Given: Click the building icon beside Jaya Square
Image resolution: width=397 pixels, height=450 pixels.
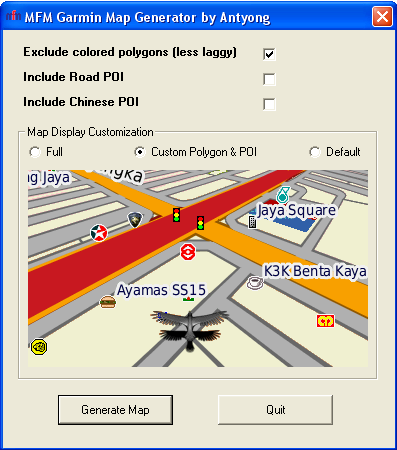Looking at the screenshot, I should [252, 222].
